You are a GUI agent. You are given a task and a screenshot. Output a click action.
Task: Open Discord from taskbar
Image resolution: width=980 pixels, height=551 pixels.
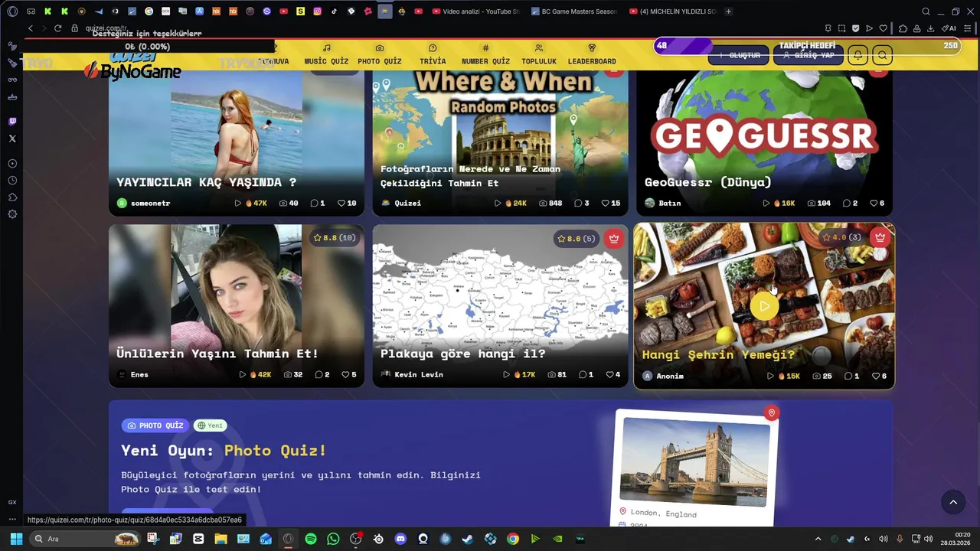click(400, 539)
